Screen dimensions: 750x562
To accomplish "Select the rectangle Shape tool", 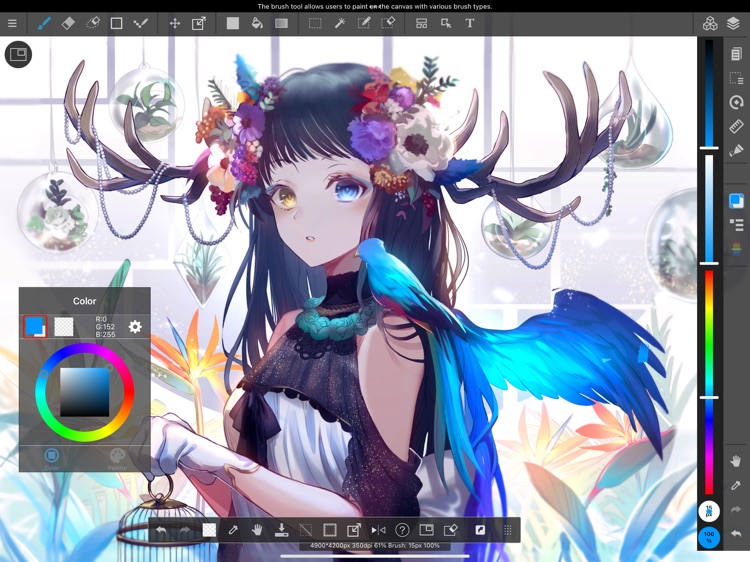I will (116, 23).
